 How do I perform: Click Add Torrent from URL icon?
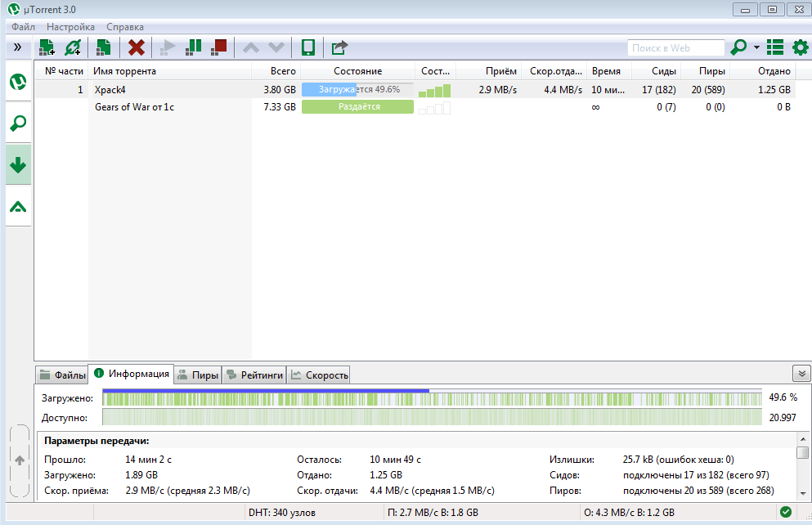pos(73,47)
